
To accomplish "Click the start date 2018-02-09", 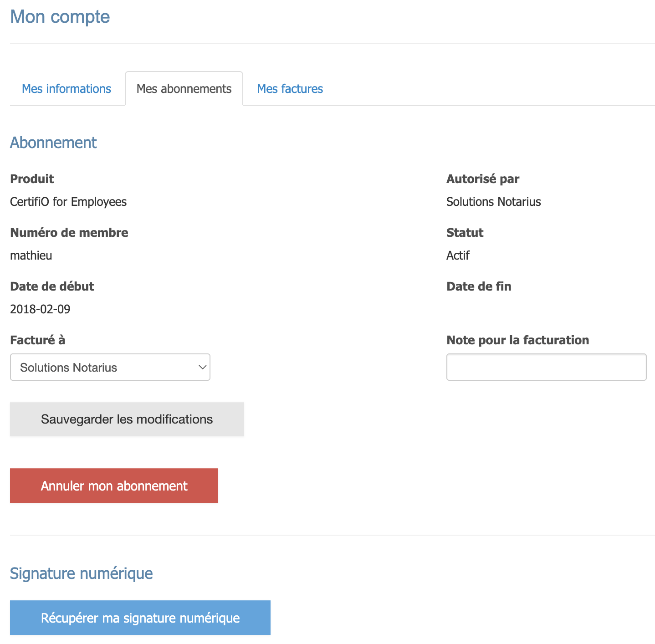I will tap(40, 309).
